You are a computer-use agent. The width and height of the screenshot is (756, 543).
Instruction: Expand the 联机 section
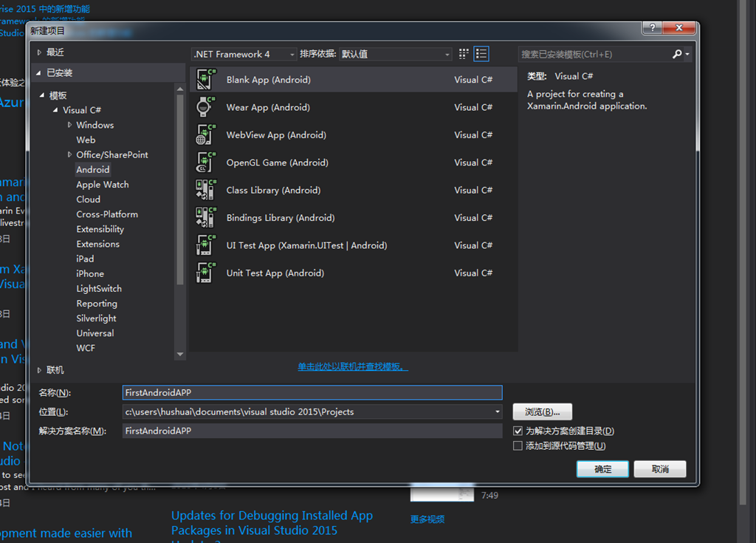point(40,370)
